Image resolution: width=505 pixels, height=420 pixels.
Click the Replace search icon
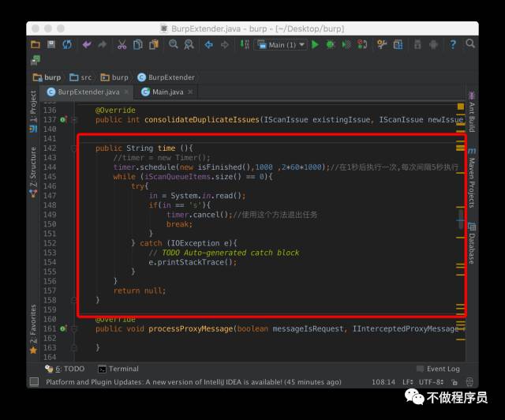pyautogui.click(x=189, y=44)
